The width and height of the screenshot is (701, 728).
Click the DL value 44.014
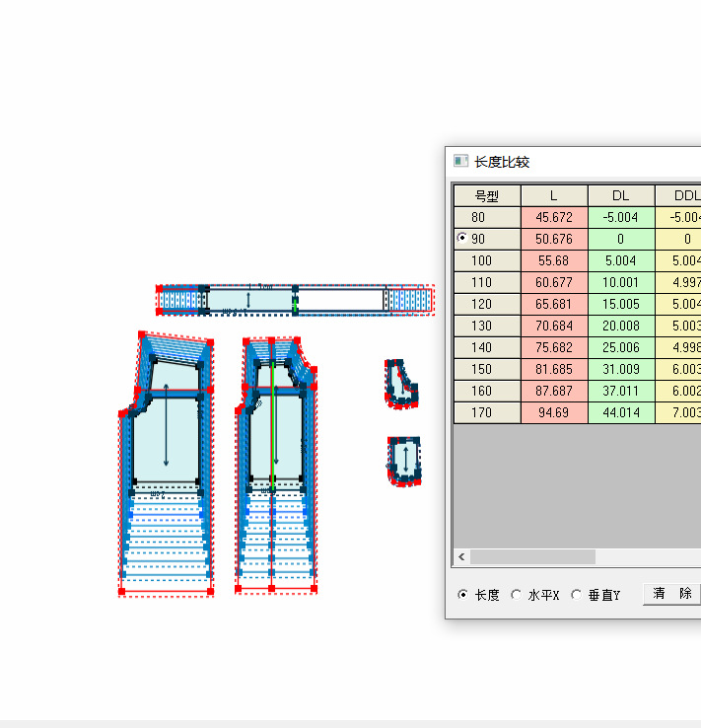coord(621,412)
